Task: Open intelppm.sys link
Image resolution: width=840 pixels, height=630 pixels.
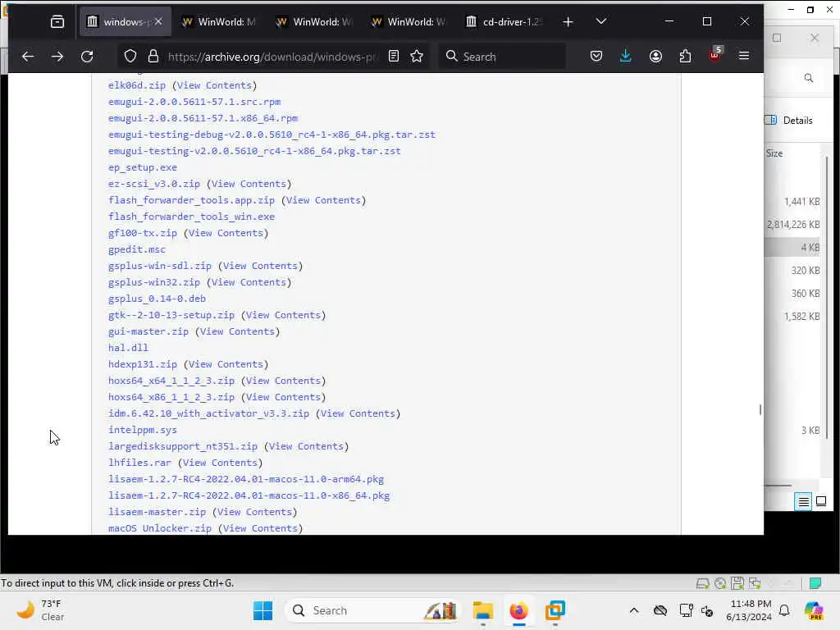Action: [x=143, y=430]
